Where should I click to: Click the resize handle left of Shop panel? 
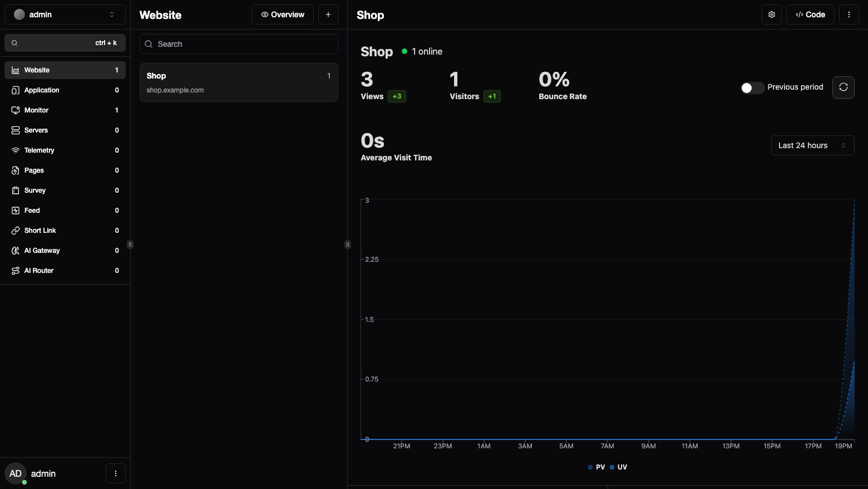pos(348,245)
